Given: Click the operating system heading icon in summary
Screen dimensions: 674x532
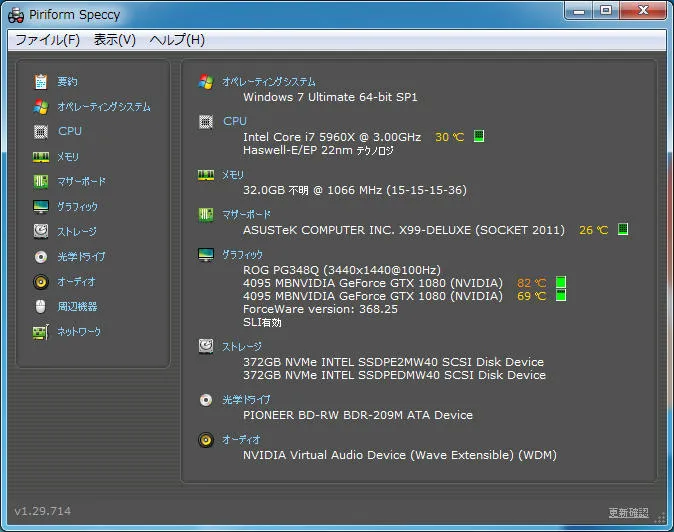Looking at the screenshot, I should pyautogui.click(x=206, y=82).
